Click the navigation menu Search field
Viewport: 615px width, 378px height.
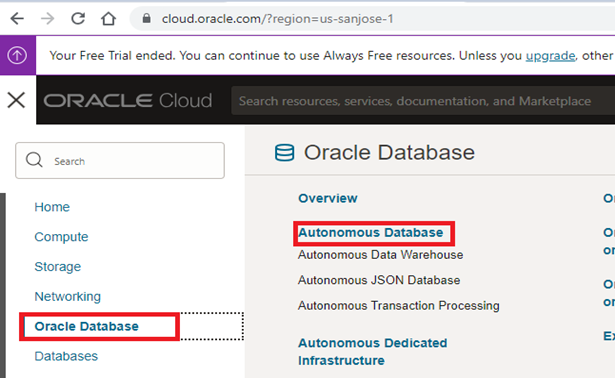tap(120, 160)
